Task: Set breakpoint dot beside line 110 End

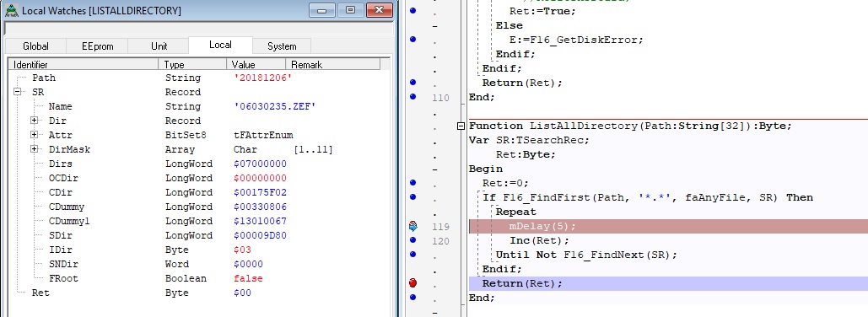Action: [x=413, y=97]
